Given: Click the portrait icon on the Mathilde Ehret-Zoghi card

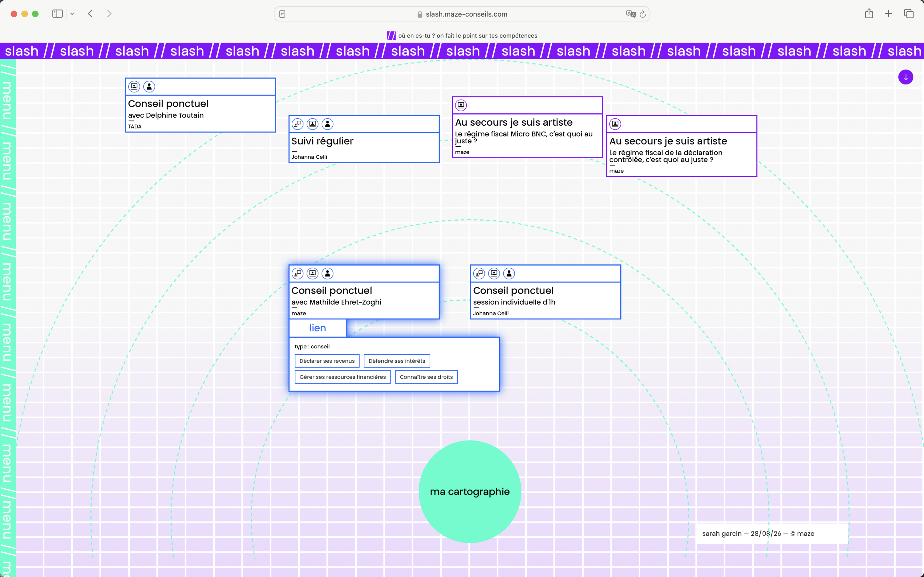Looking at the screenshot, I should (x=312, y=273).
